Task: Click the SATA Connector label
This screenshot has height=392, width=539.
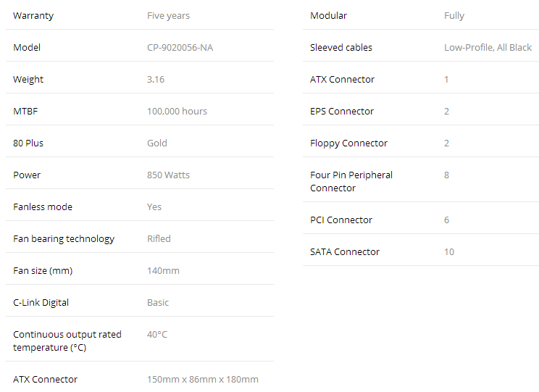Action: (x=344, y=252)
